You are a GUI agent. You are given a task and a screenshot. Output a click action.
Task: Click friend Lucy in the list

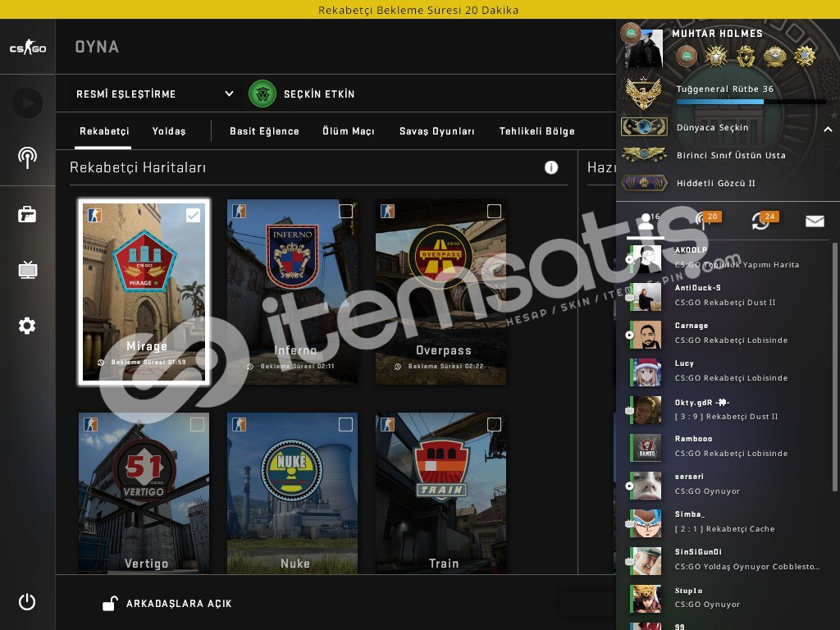(x=728, y=371)
